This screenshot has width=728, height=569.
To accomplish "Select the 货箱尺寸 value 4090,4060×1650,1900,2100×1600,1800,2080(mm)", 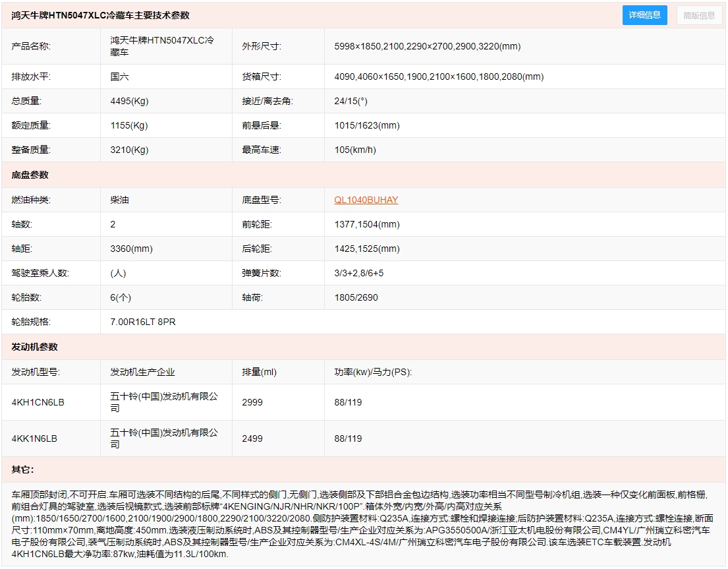I will click(439, 76).
